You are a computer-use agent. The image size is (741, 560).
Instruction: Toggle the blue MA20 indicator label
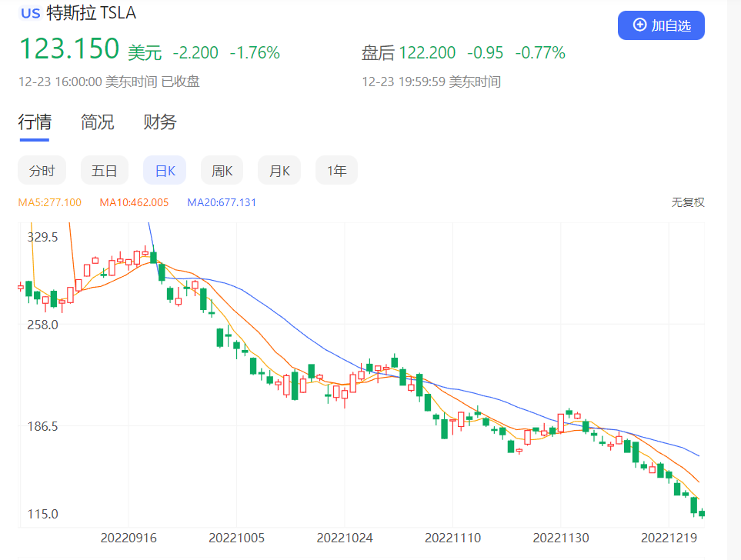tap(222, 202)
